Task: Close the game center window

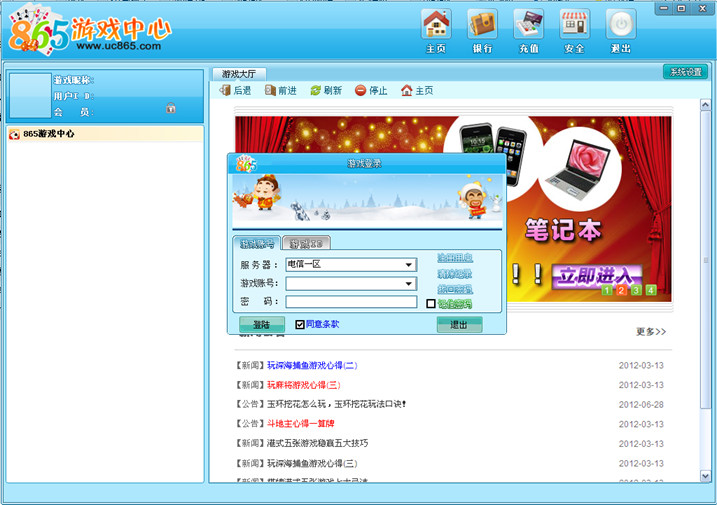Action: coord(702,8)
